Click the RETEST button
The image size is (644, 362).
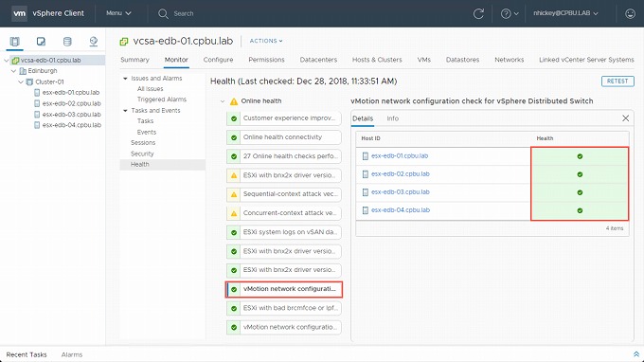pyautogui.click(x=617, y=81)
